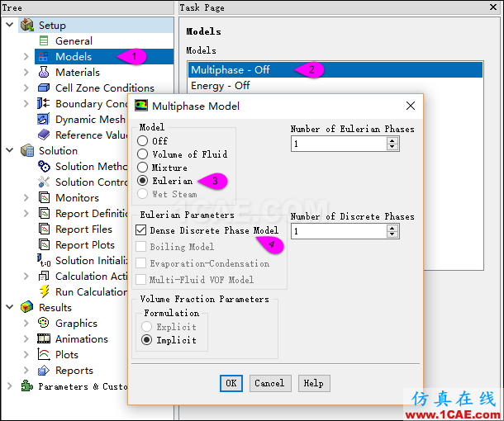Select the Off multiphase model radio
This screenshot has height=421, width=504.
(x=142, y=140)
